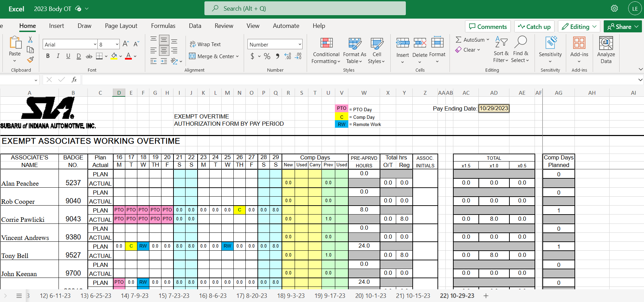The height and width of the screenshot is (302, 644).
Task: Toggle Italic text formatting
Action: [x=58, y=56]
